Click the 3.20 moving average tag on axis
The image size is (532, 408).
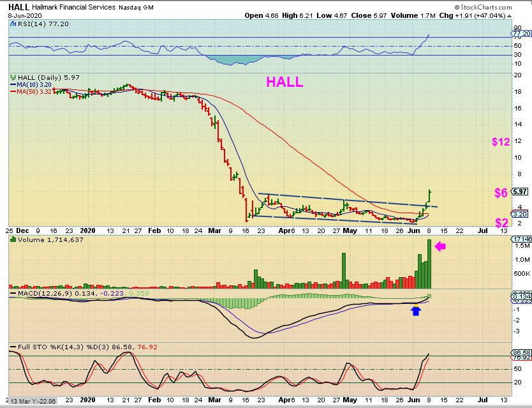[x=519, y=214]
